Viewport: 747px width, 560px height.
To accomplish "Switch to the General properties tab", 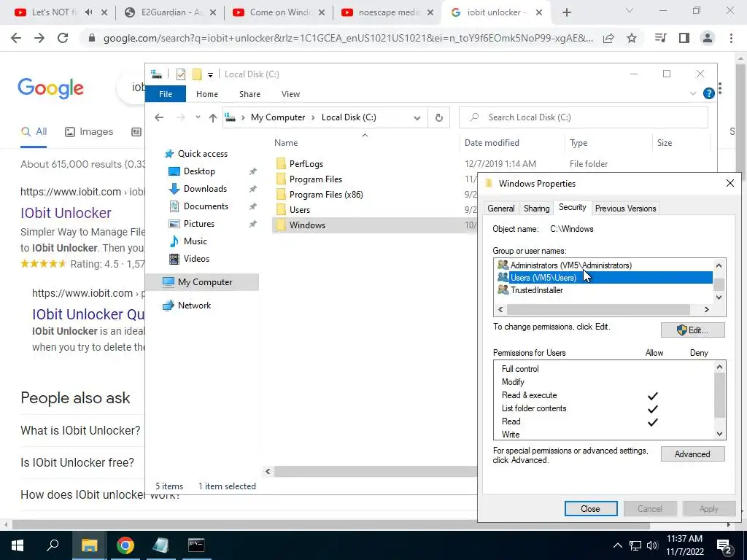I will click(500, 209).
